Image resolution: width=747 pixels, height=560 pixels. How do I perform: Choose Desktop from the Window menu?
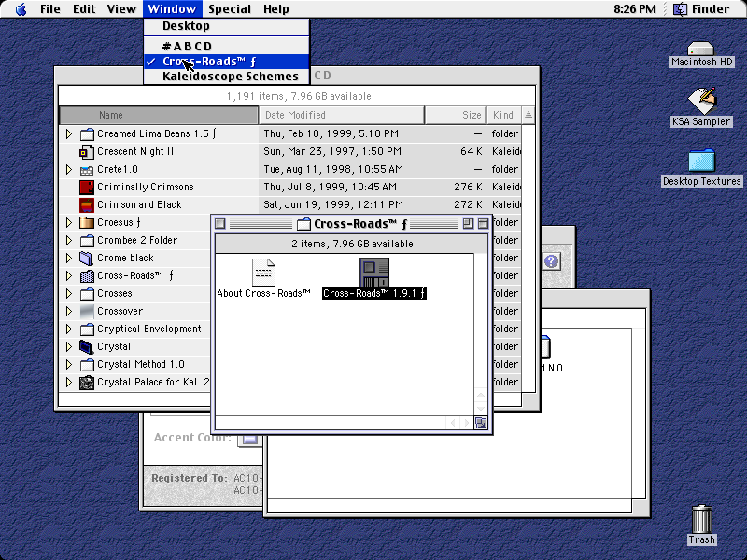click(x=226, y=26)
